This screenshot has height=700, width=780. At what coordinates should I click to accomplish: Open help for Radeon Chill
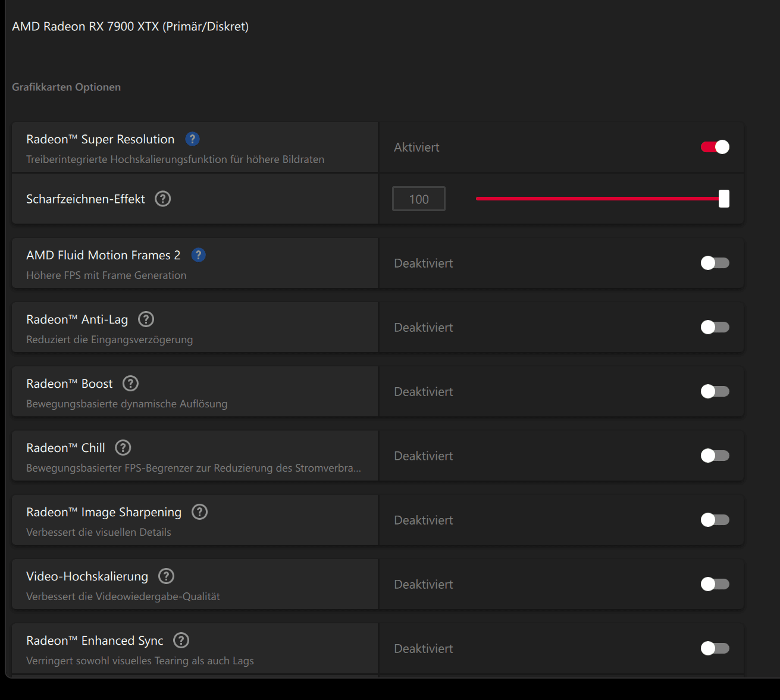pyautogui.click(x=123, y=448)
